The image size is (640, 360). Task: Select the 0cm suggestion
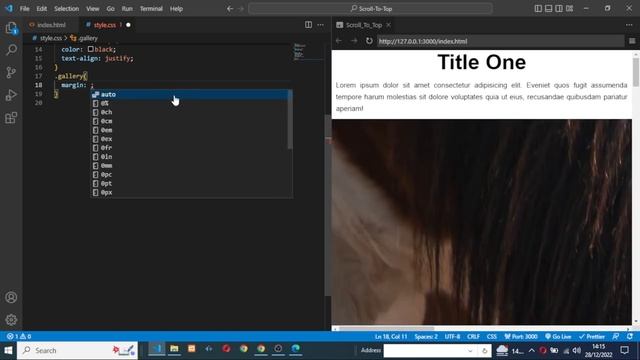point(189,121)
